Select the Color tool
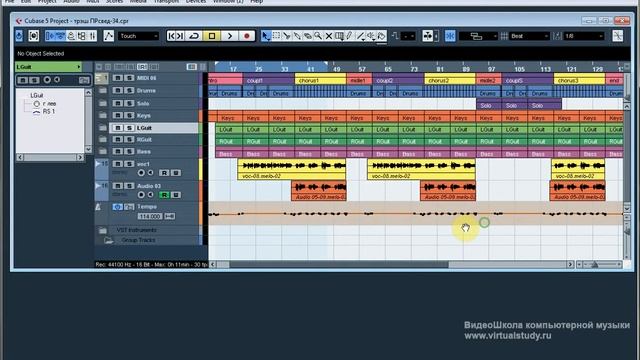640x360 pixels. tap(381, 36)
